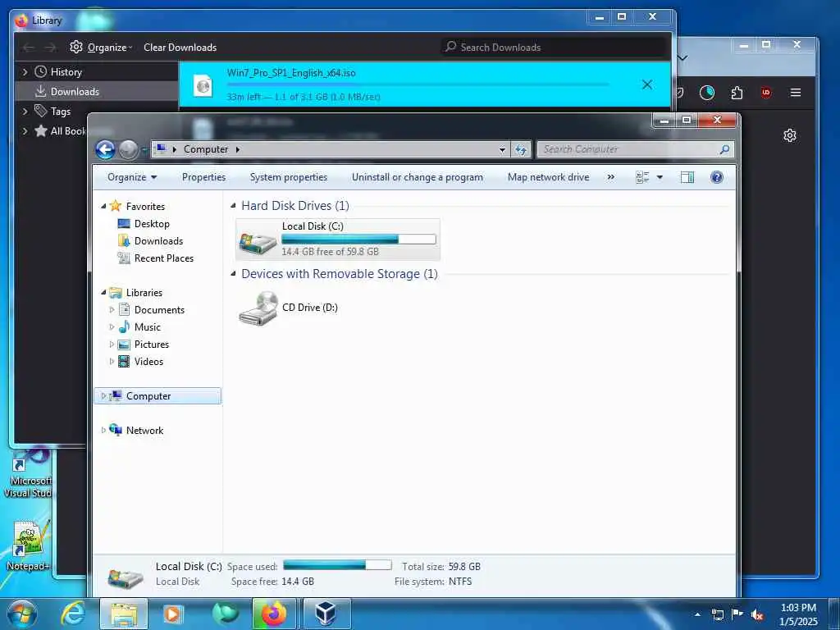
Task: Click the round teal icon in Firefox toolbar
Action: point(707,93)
